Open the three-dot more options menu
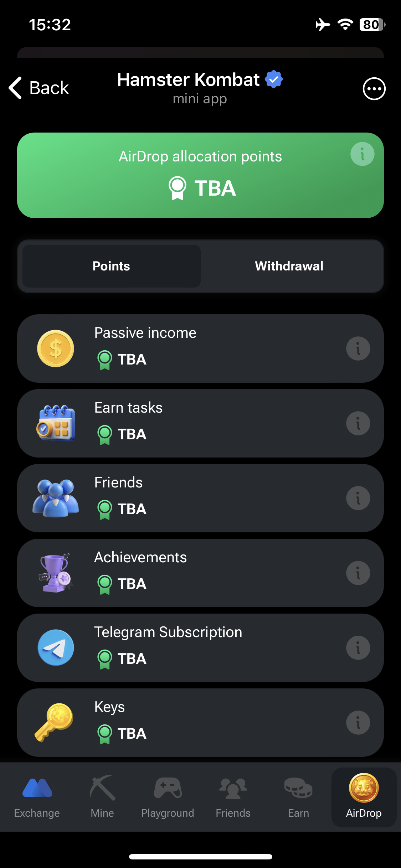 pos(374,89)
